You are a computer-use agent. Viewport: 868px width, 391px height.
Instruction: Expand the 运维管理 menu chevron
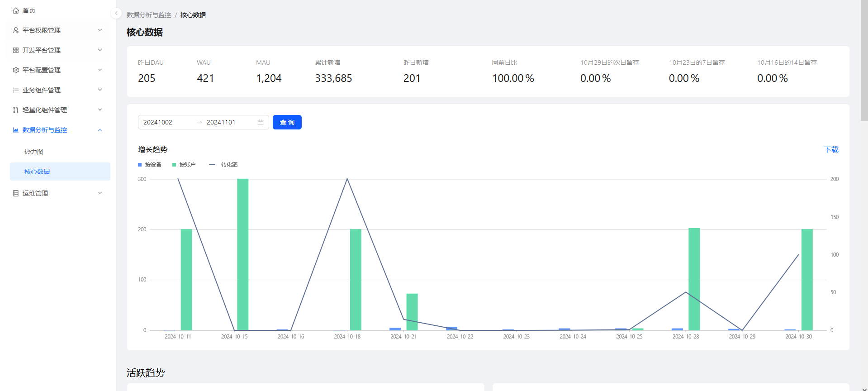(x=100, y=193)
